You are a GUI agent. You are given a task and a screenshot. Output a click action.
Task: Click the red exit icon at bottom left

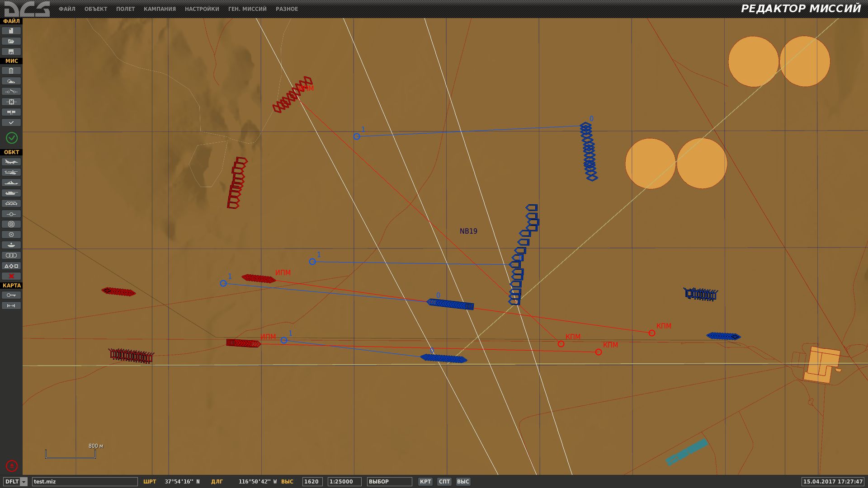point(12,465)
